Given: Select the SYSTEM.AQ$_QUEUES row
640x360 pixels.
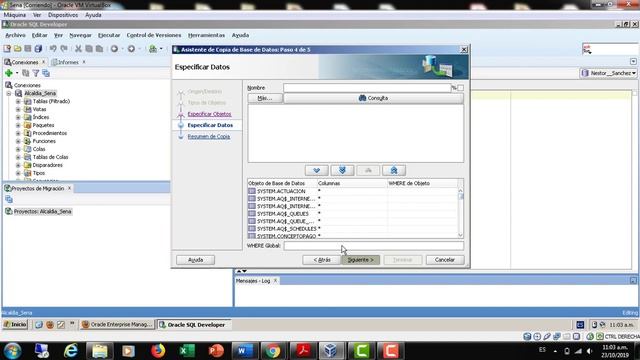Looking at the screenshot, I should (353, 213).
